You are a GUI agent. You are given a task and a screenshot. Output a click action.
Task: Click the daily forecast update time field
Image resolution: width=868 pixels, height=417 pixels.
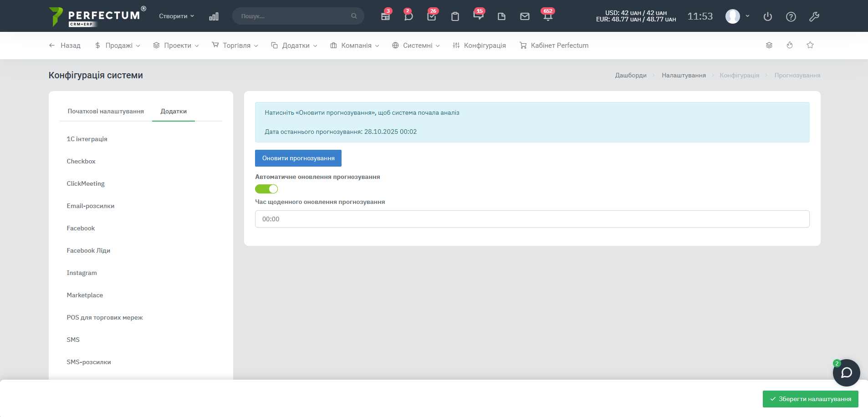coord(532,219)
